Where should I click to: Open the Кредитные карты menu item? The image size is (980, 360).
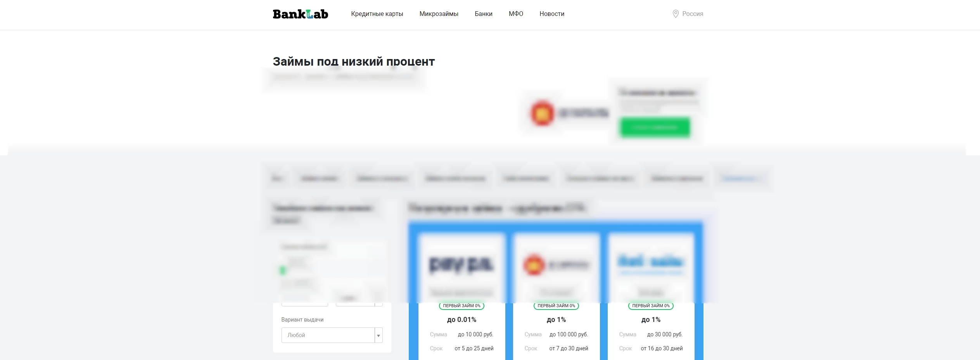coord(377,14)
